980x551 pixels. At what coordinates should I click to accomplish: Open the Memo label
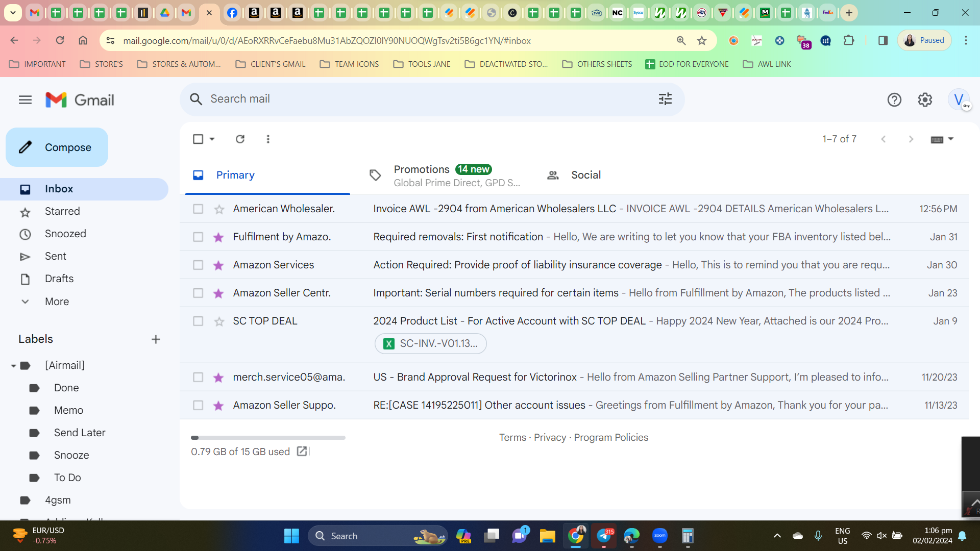tap(68, 410)
